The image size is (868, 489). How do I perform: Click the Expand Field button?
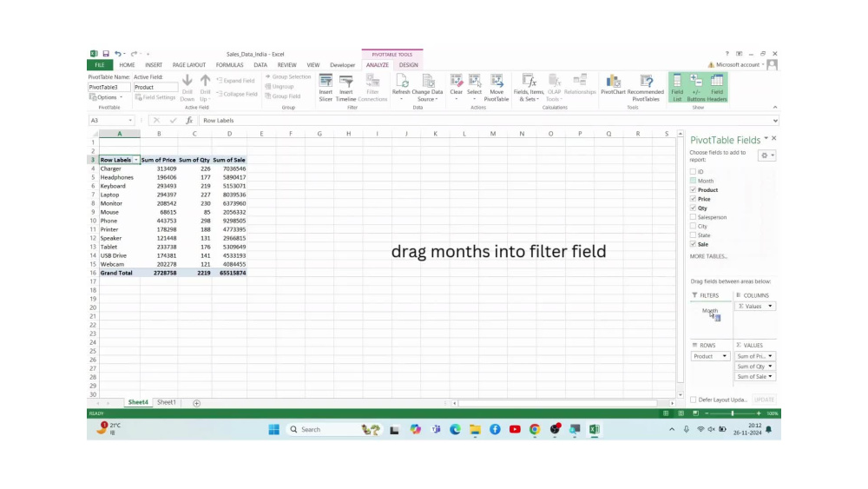[x=236, y=80]
